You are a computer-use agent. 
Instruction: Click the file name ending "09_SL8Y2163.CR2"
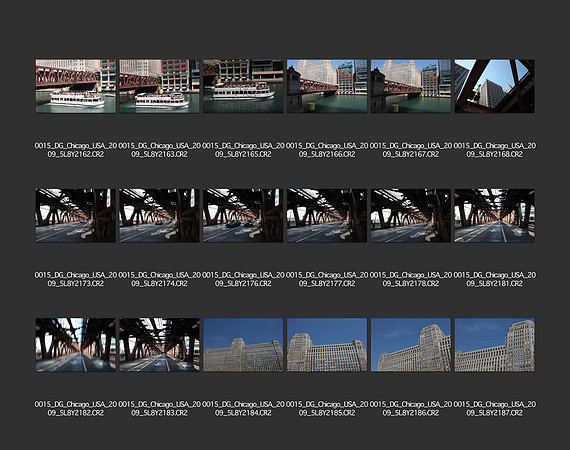click(x=160, y=150)
